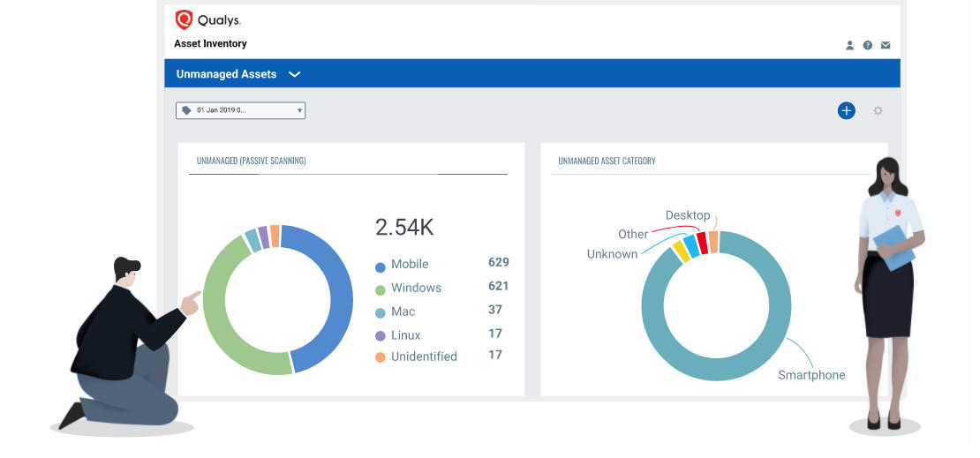
Task: Click the Mobile blue legend dot
Action: 380,267
